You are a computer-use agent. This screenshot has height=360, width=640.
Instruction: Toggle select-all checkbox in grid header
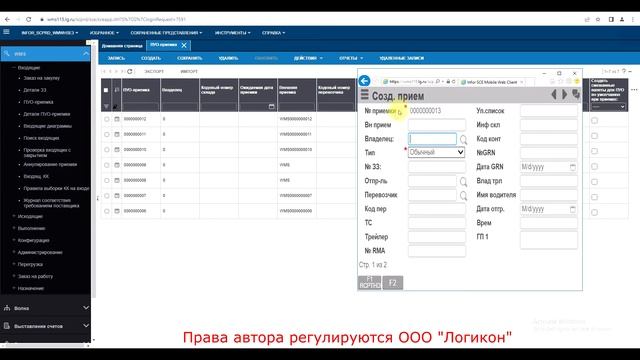point(106,90)
